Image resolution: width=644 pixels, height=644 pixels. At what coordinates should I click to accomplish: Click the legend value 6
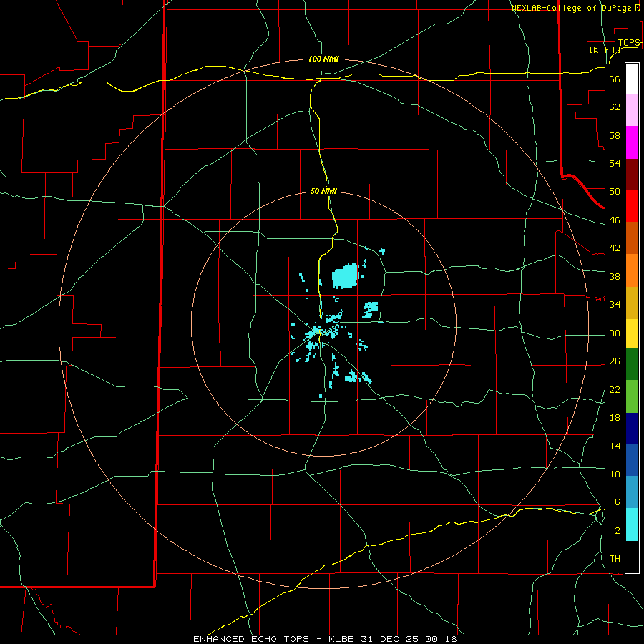coord(617,502)
